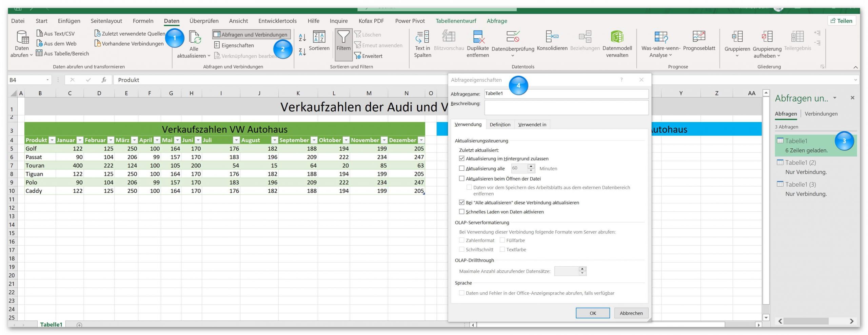The image size is (868, 335).
Task: Click the dialog help question mark
Action: tap(621, 80)
